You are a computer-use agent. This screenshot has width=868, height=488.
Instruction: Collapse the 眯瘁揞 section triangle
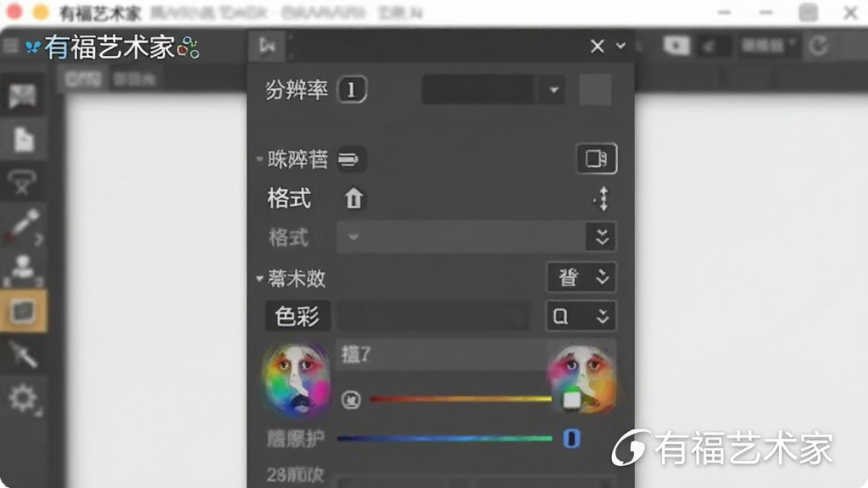pyautogui.click(x=259, y=159)
